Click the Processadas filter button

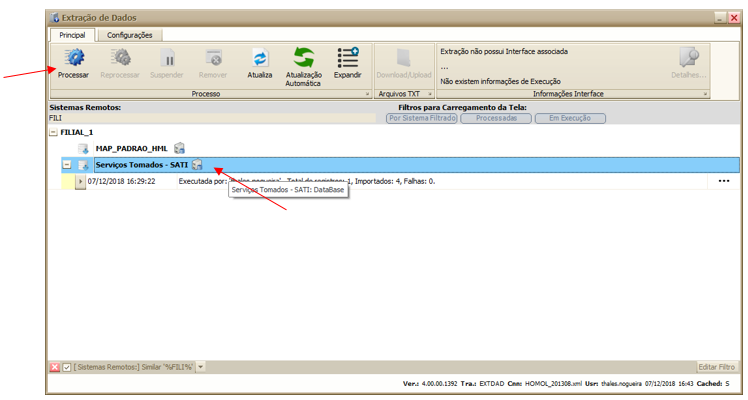[x=496, y=118]
